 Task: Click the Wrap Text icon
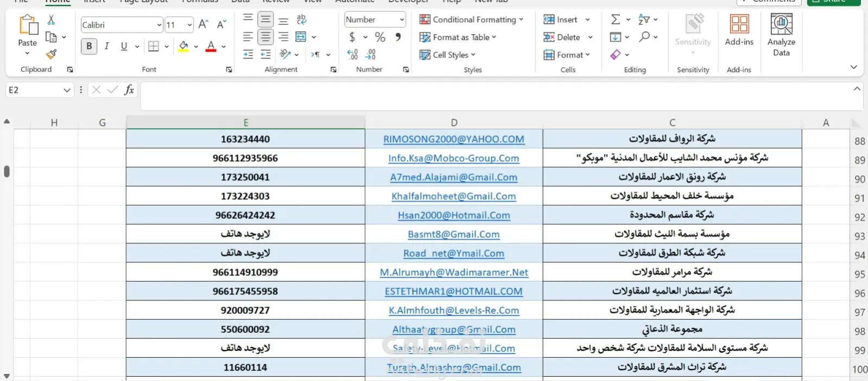coord(301,20)
